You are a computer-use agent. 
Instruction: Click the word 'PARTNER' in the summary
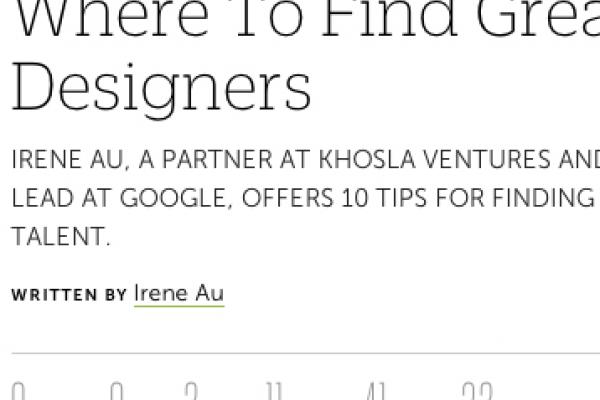click(x=217, y=159)
